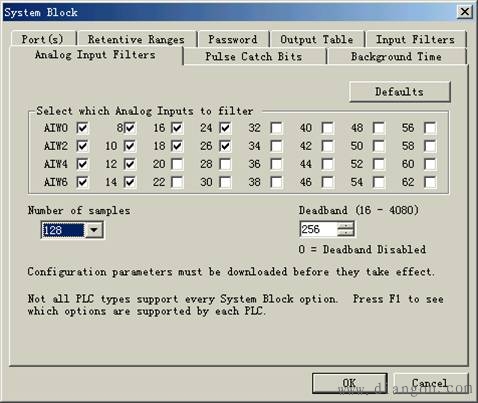This screenshot has height=403, width=478.
Task: Uncheck the AIW0 filter checkbox
Action: pyautogui.click(x=82, y=128)
